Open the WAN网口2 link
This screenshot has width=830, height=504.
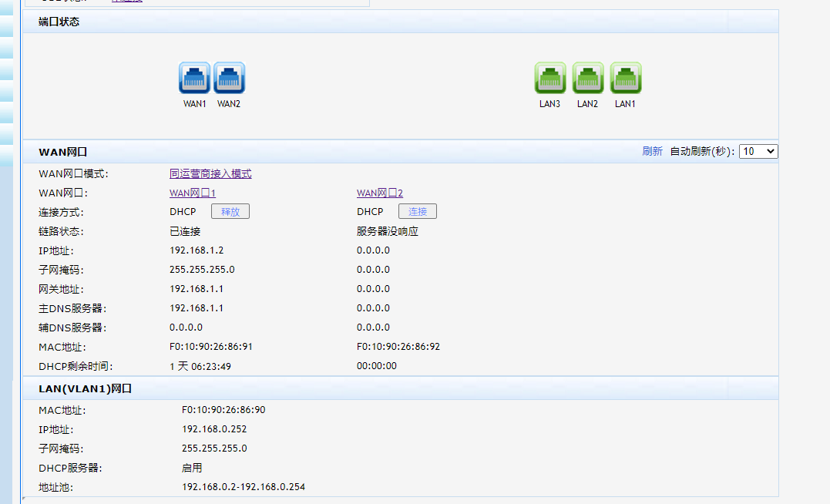[x=380, y=193]
